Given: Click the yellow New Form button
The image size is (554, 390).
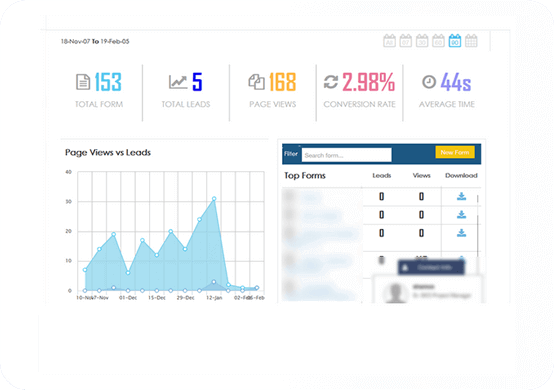Looking at the screenshot, I should click(x=455, y=152).
